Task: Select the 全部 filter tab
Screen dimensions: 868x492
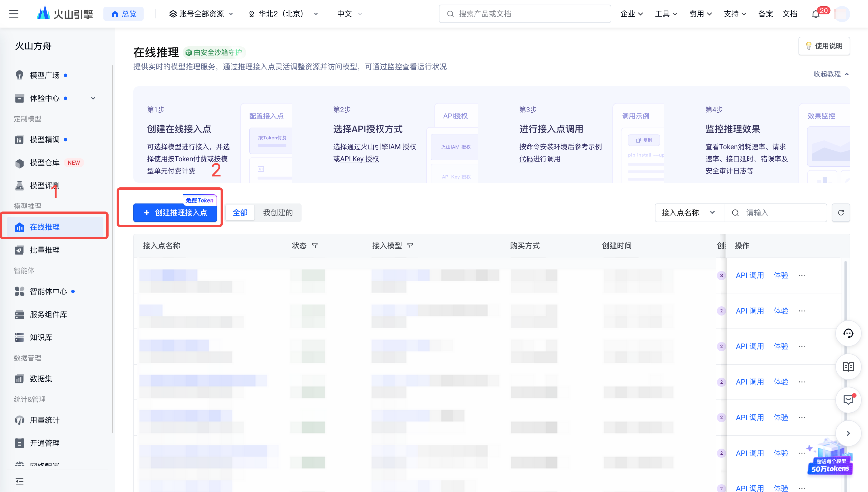Action: pyautogui.click(x=240, y=213)
